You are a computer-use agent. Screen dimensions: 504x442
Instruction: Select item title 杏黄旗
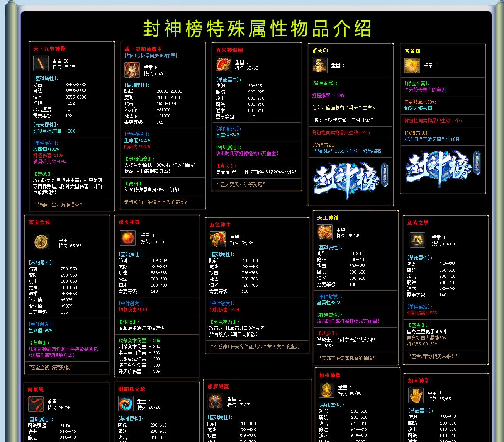click(412, 51)
